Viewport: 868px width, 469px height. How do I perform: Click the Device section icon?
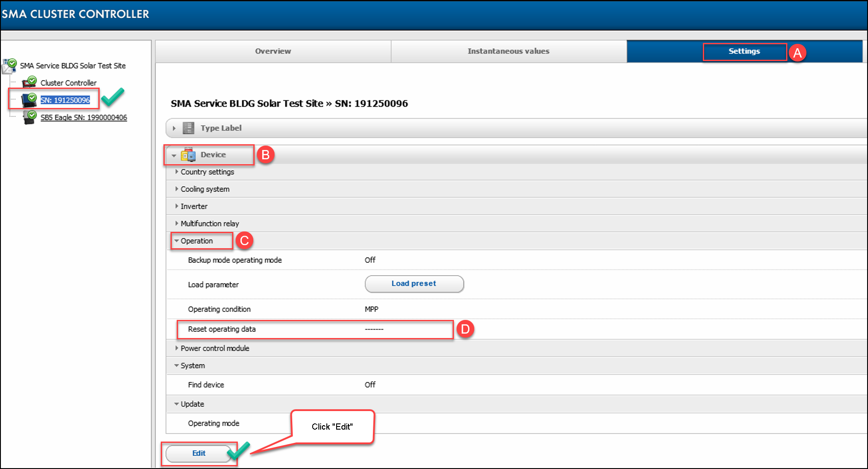click(189, 155)
